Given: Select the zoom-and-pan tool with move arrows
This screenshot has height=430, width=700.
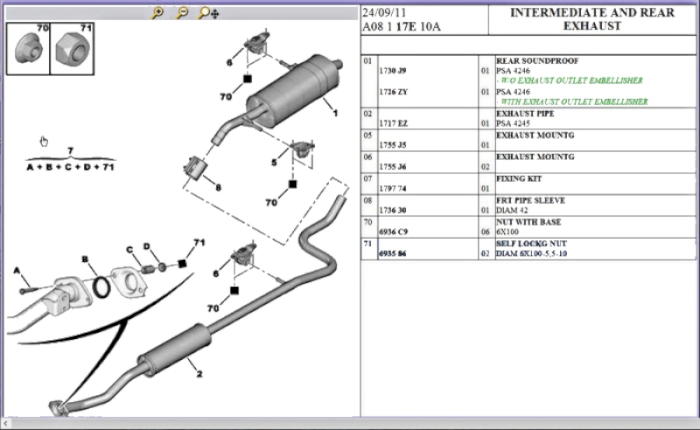Looking at the screenshot, I should pos(208,13).
